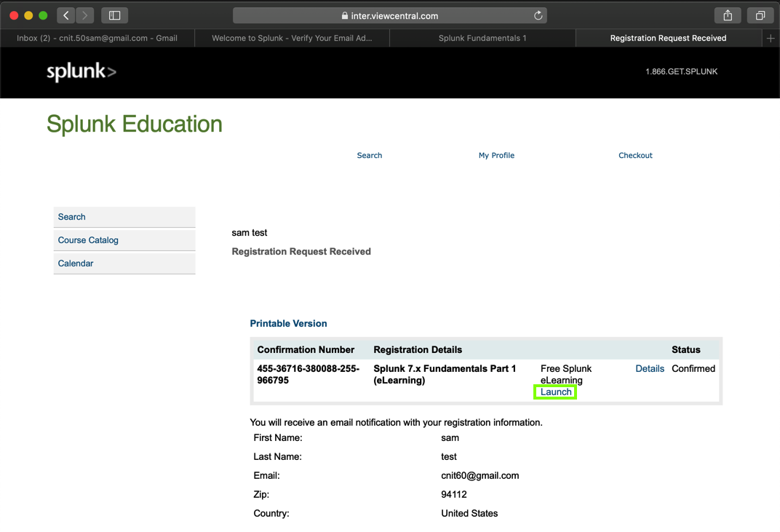Show the tab overview icon
Image resolution: width=780 pixels, height=532 pixels.
tap(760, 15)
